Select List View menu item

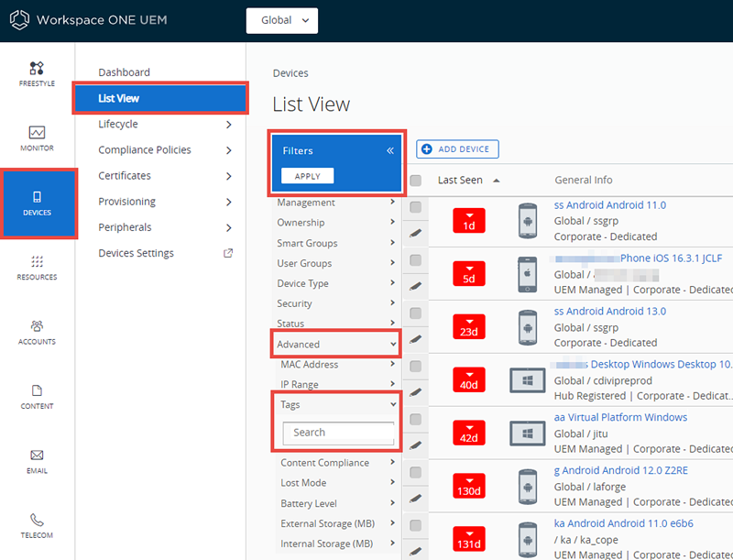coord(161,98)
